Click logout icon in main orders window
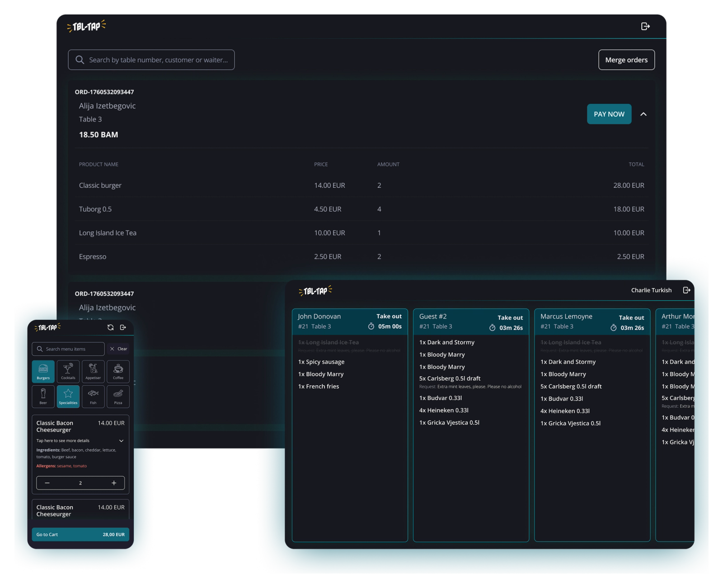The image size is (723, 588). coord(645,27)
